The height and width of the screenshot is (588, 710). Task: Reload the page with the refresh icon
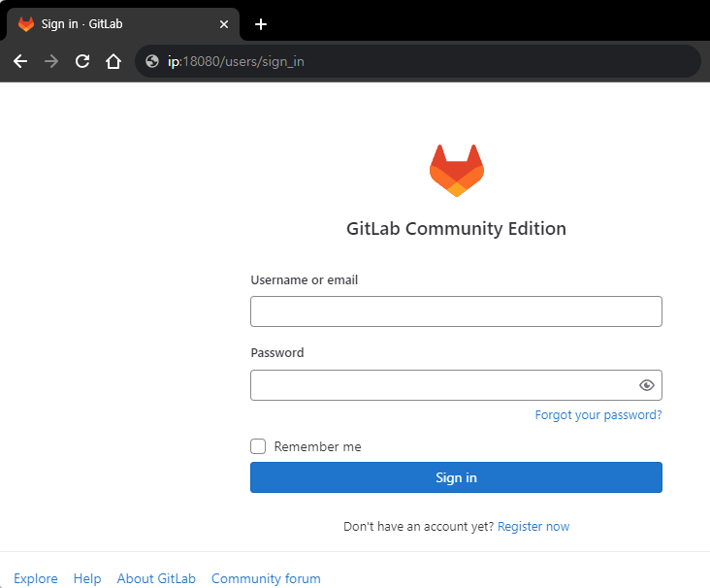82,61
